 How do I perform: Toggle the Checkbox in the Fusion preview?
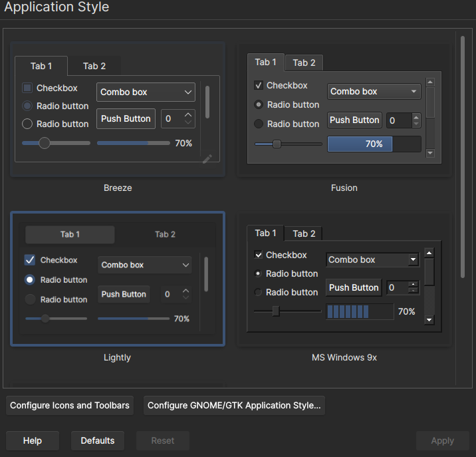tap(259, 85)
